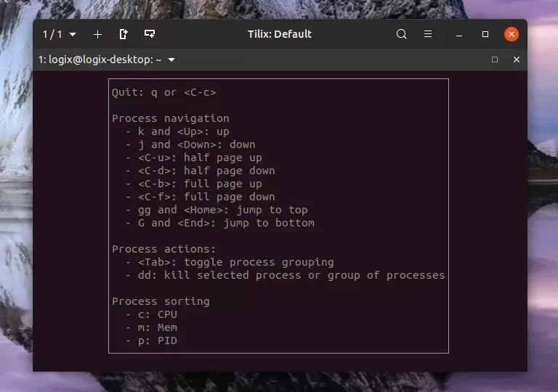Add a terminal below icon

(150, 34)
